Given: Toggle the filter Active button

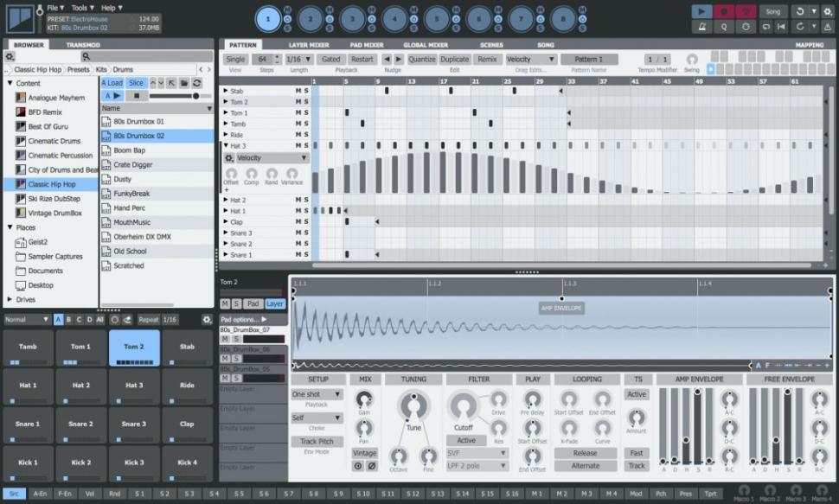Looking at the screenshot, I should pyautogui.click(x=466, y=440).
